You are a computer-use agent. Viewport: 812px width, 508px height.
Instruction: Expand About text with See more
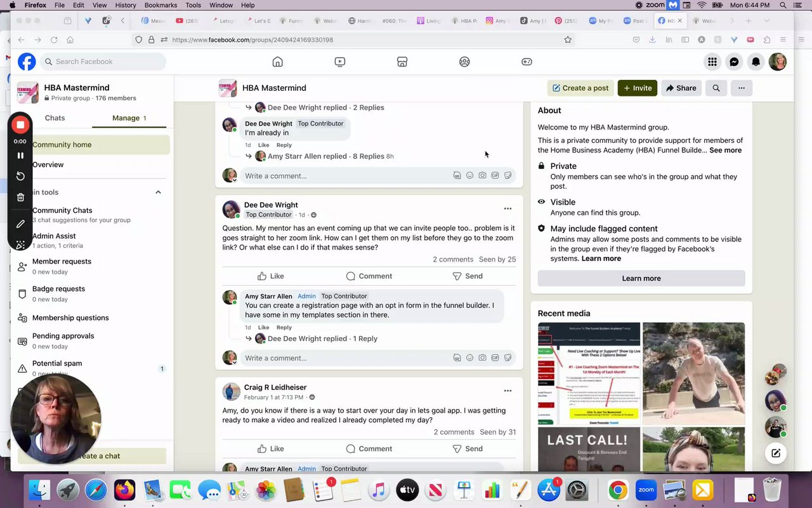tap(725, 150)
